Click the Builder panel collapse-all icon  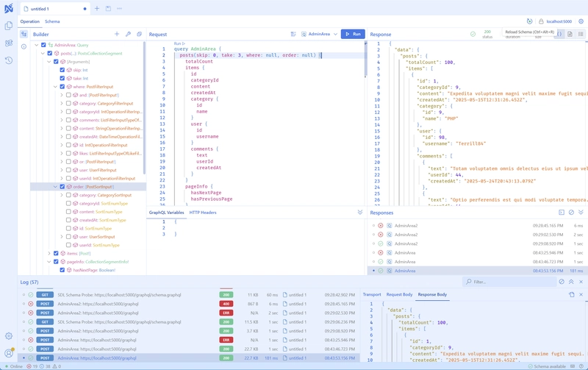point(139,34)
